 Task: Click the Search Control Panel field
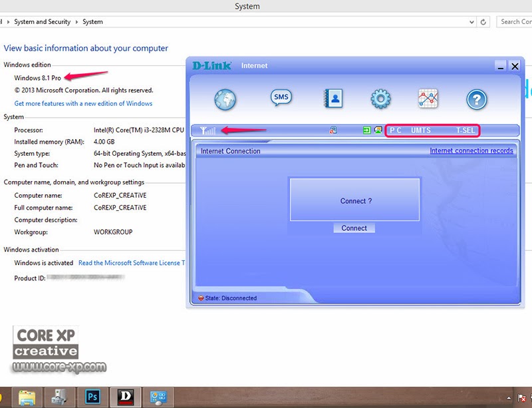[514, 22]
